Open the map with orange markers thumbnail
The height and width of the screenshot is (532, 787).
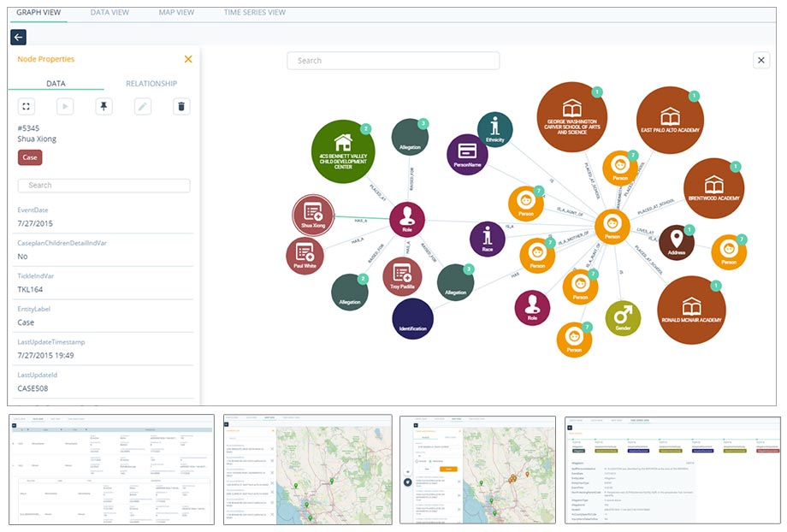pyautogui.click(x=477, y=470)
